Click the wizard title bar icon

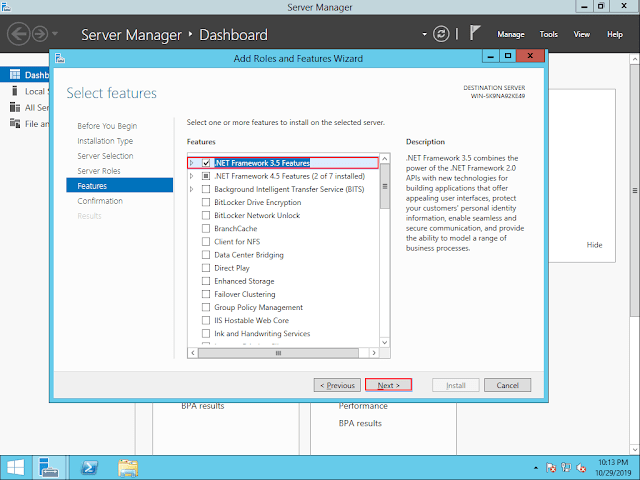60,58
